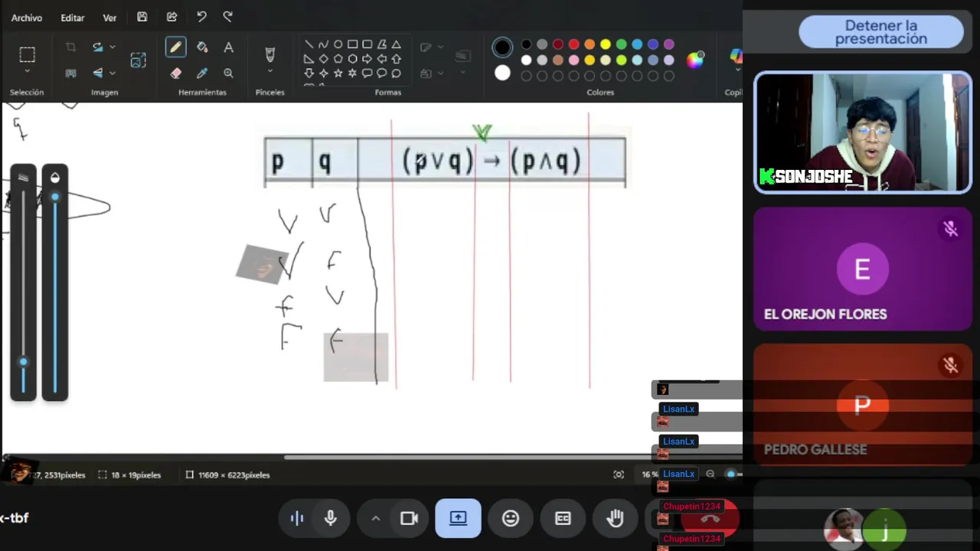
Task: Expand the Flip options dropdown
Action: click(x=112, y=73)
